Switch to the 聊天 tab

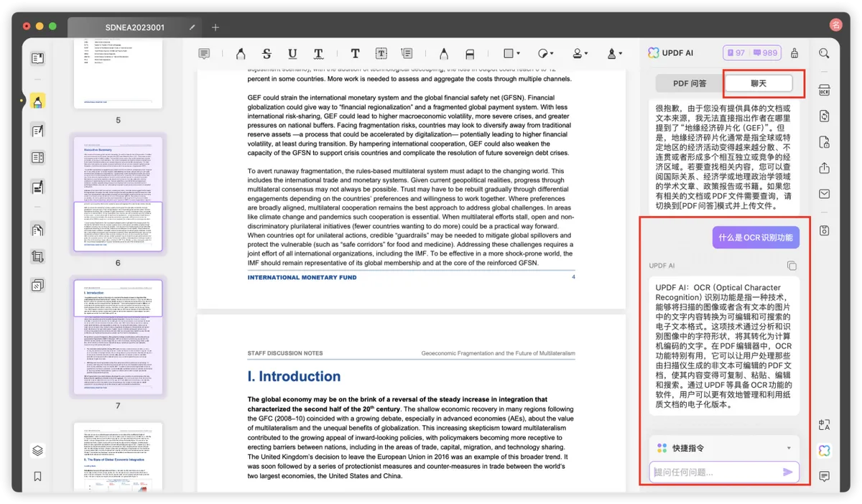click(758, 83)
